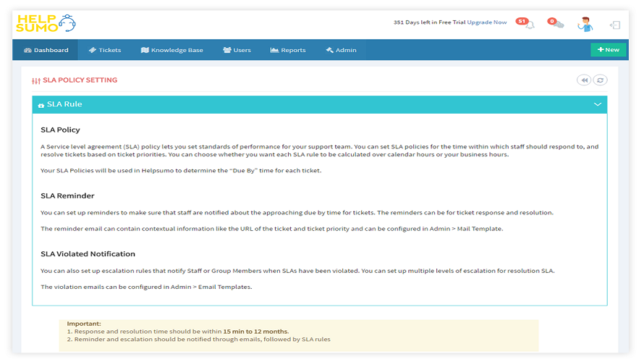The image size is (644, 362).
Task: Open the Admin menu
Action: tap(341, 50)
